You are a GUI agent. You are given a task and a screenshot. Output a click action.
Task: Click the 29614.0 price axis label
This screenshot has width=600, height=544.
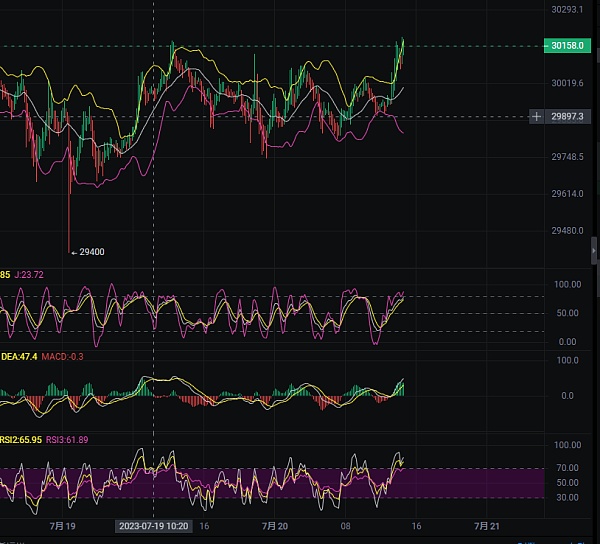click(567, 194)
